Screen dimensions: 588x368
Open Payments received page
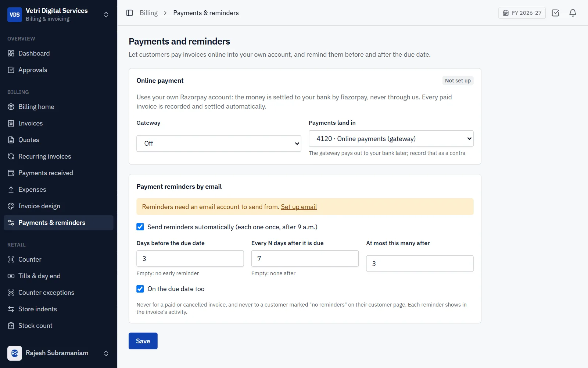[x=58, y=173]
